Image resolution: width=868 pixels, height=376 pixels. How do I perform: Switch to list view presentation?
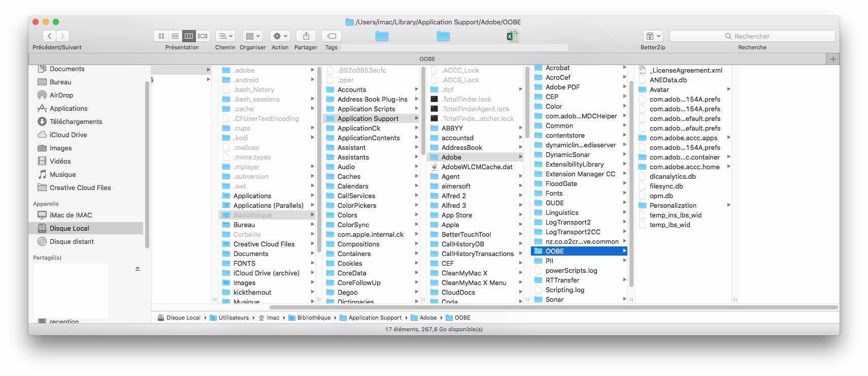point(175,36)
